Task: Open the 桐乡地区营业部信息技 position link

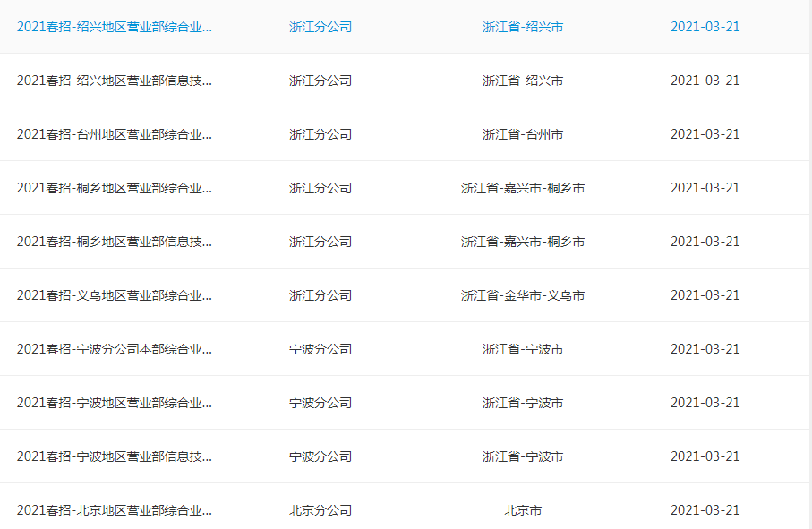Action: (x=115, y=242)
